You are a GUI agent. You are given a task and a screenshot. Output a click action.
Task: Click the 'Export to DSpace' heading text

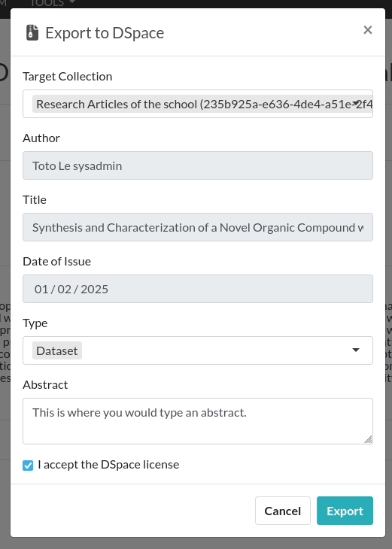pos(105,33)
